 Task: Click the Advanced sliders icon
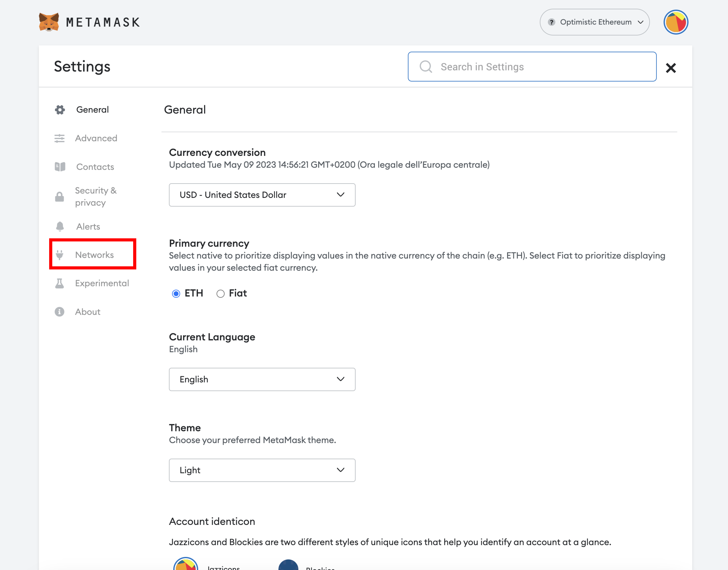pyautogui.click(x=60, y=138)
